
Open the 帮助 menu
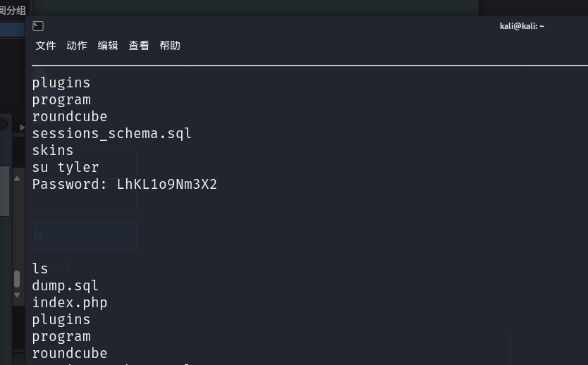170,46
